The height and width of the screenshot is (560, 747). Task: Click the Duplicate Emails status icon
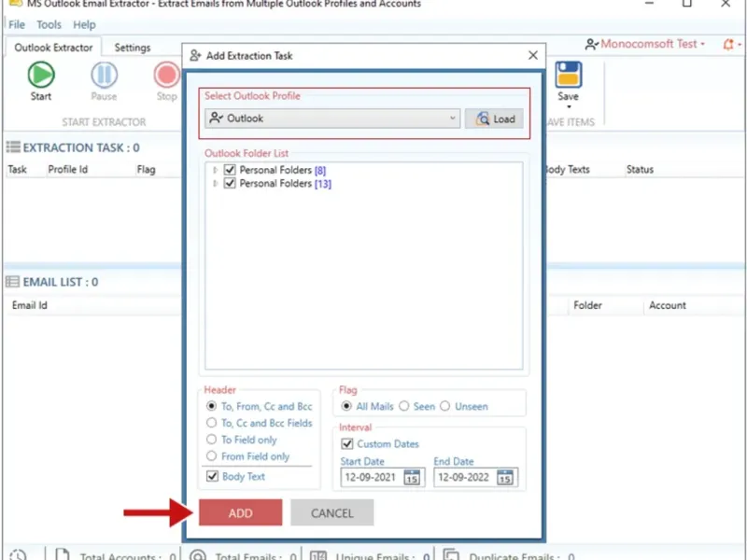[x=451, y=554]
